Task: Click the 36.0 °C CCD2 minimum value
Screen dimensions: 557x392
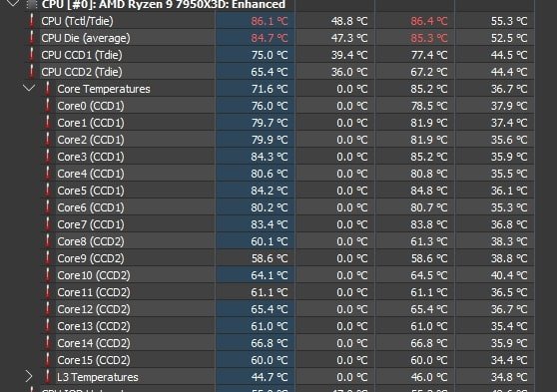Action: (349, 72)
